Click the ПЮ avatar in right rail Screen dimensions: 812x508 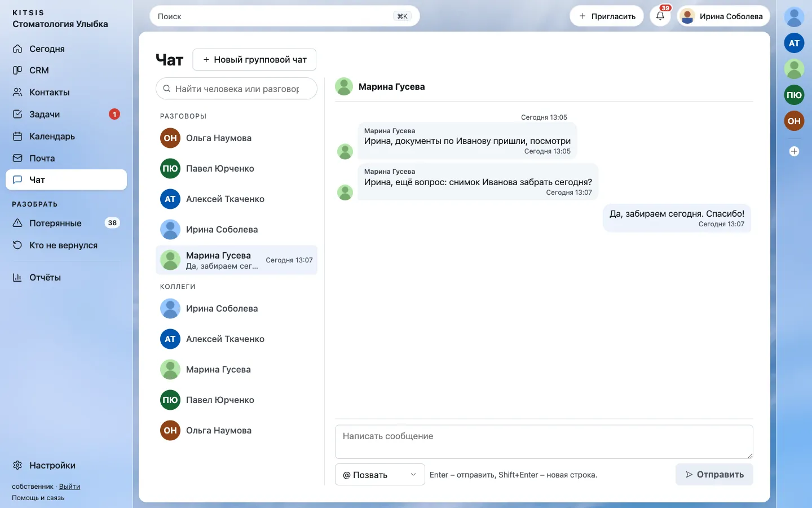(x=794, y=95)
